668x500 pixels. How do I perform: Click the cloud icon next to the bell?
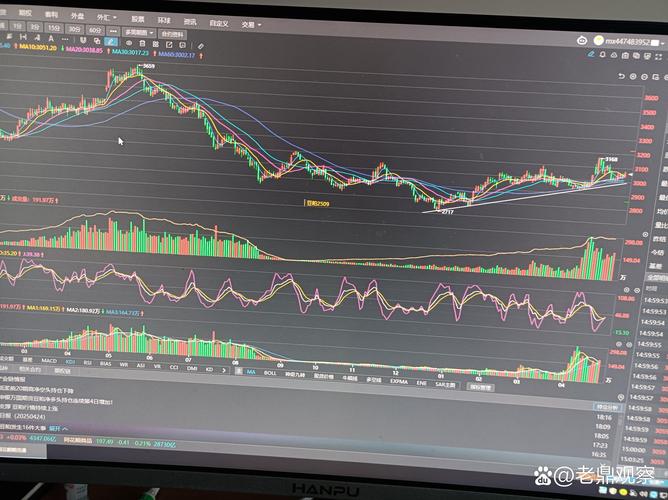(613, 55)
